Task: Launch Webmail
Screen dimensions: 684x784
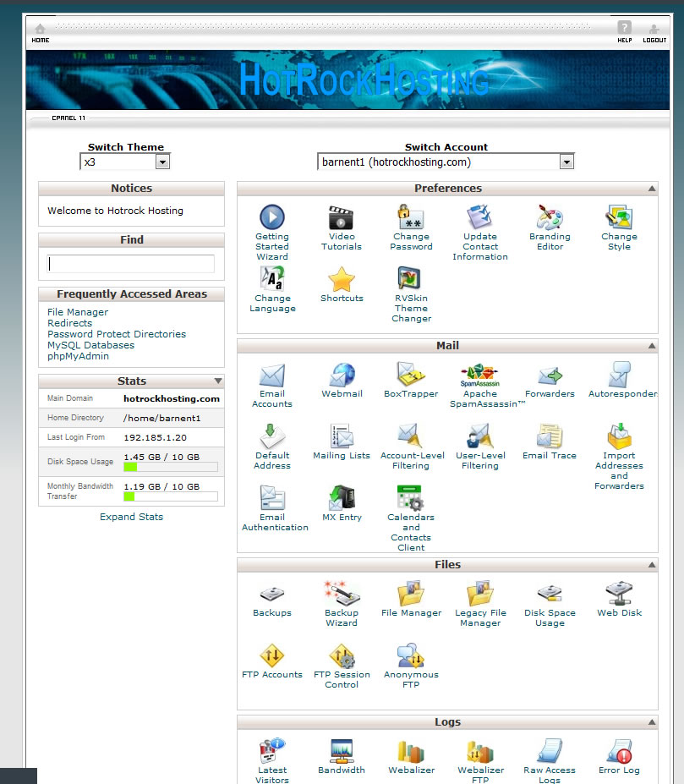Action: point(342,375)
